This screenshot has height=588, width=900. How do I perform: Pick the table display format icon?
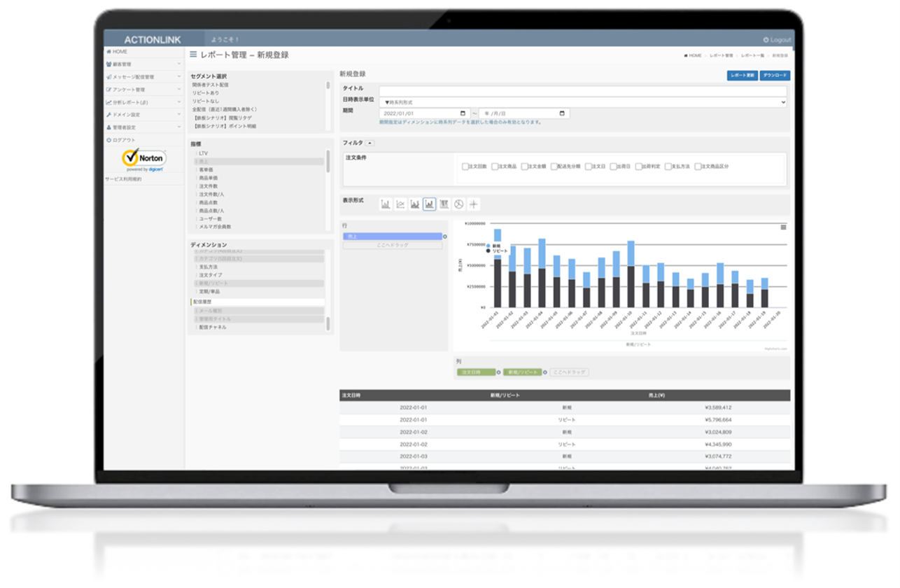point(444,204)
